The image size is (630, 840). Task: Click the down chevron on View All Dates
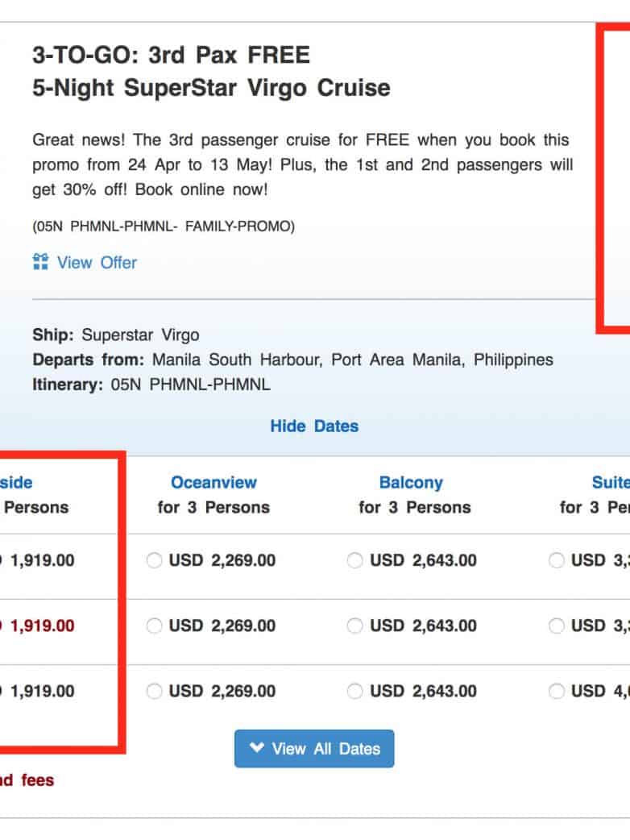coord(257,748)
